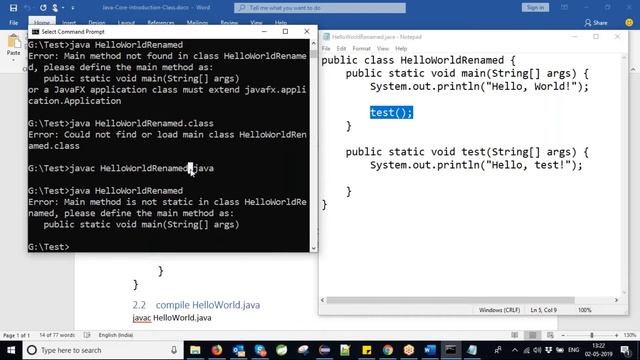Click Notepad's scroll right arrow
Image resolution: width=640 pixels, height=360 pixels.
(x=616, y=300)
